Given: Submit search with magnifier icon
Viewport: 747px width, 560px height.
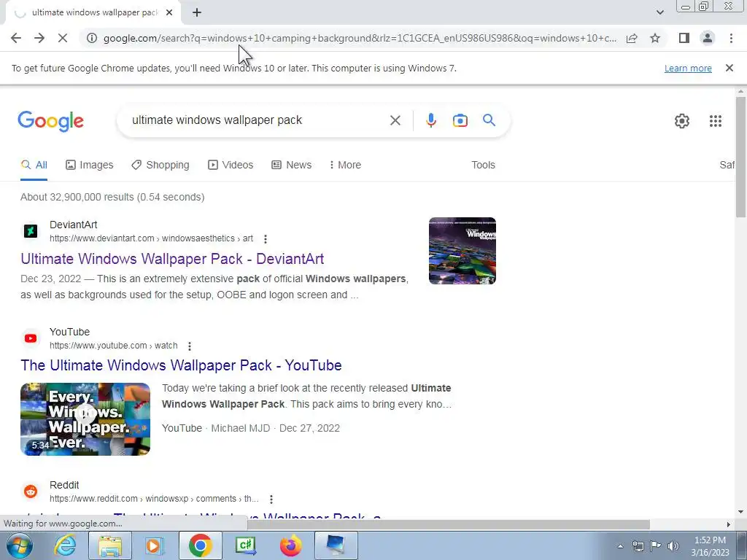Looking at the screenshot, I should (x=489, y=120).
